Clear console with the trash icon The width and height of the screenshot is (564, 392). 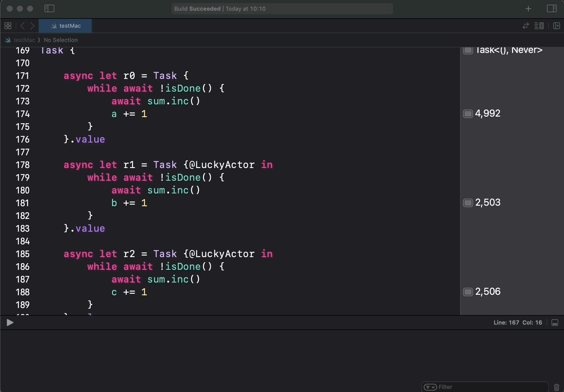tap(556, 387)
